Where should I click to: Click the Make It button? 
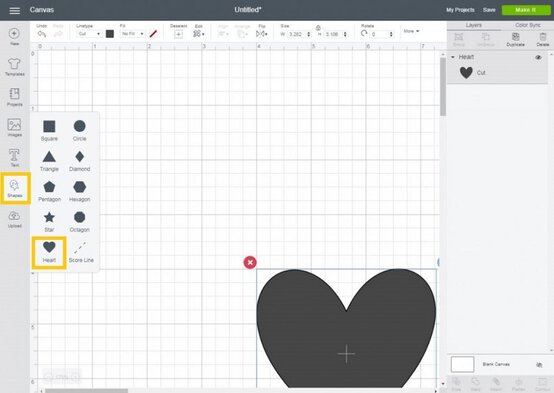pyautogui.click(x=526, y=10)
